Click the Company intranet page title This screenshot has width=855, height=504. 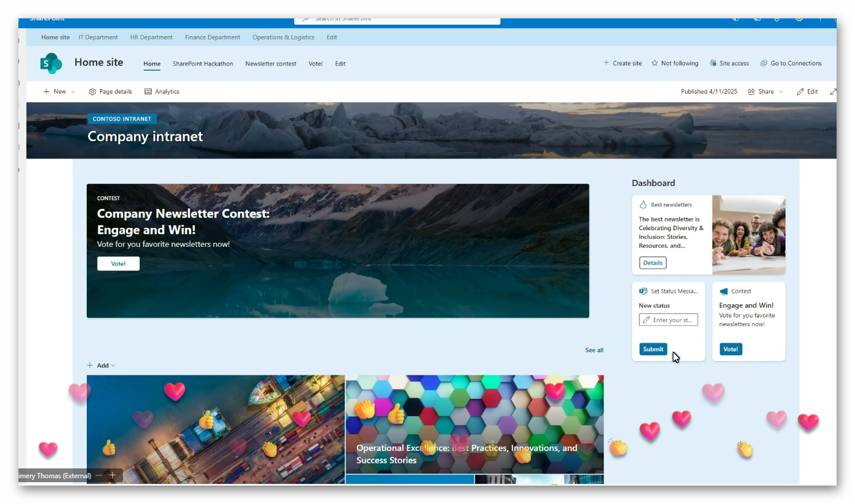pyautogui.click(x=145, y=137)
